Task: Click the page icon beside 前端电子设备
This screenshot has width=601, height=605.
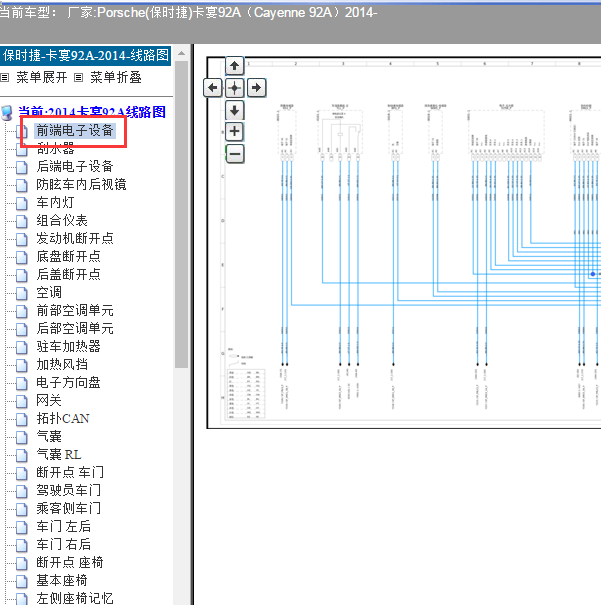Action: [x=22, y=131]
